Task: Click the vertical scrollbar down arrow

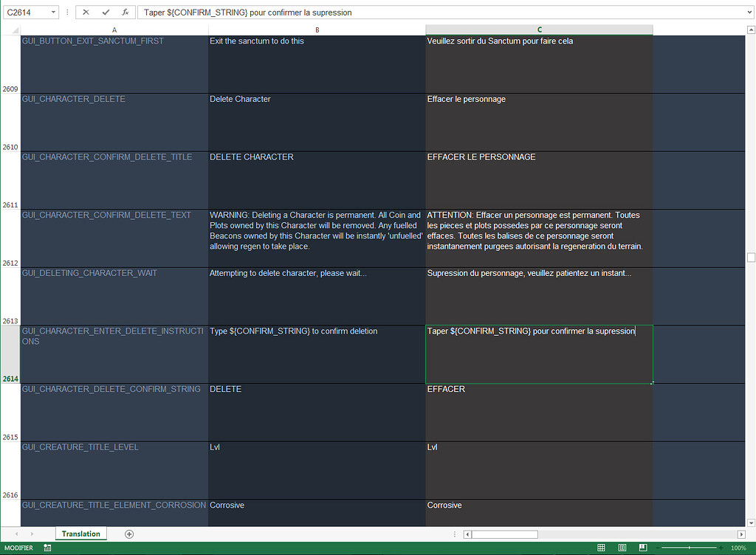Action: (x=751, y=522)
